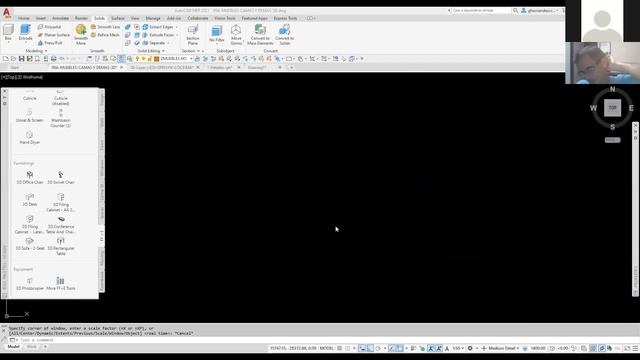Toggle dynamic input in status bar
Viewport: 640px width, 360px height.
click(x=362, y=348)
